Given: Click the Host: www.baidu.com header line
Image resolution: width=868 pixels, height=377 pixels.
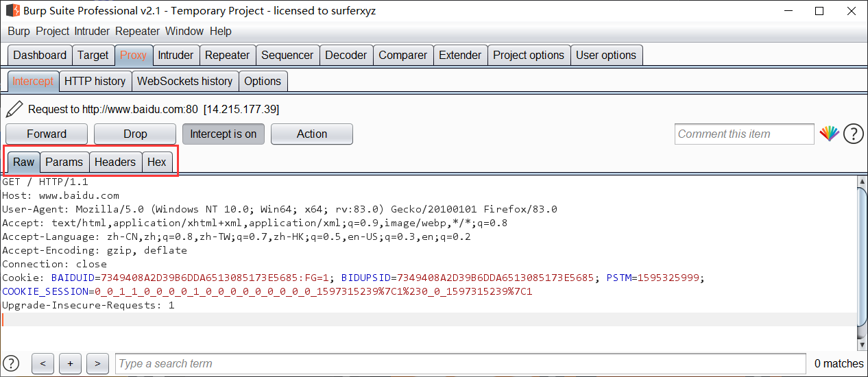Looking at the screenshot, I should click(x=60, y=195).
